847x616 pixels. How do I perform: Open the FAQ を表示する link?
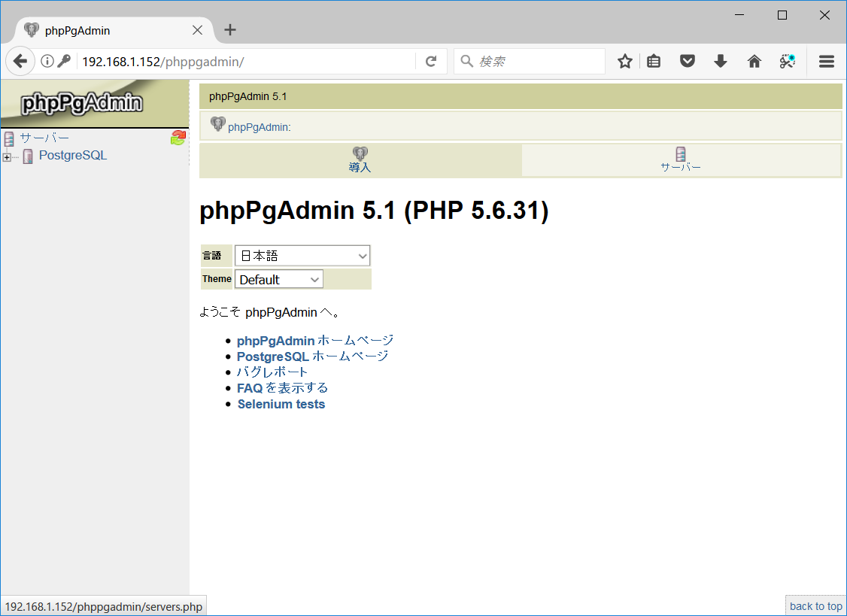tap(281, 387)
